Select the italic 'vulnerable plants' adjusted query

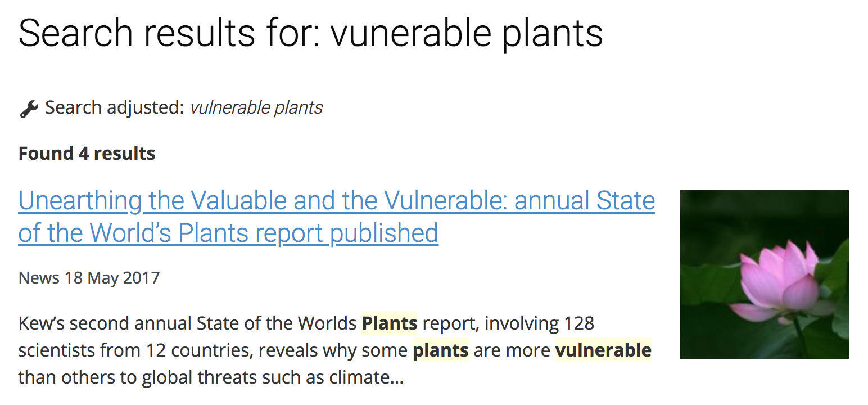[256, 107]
